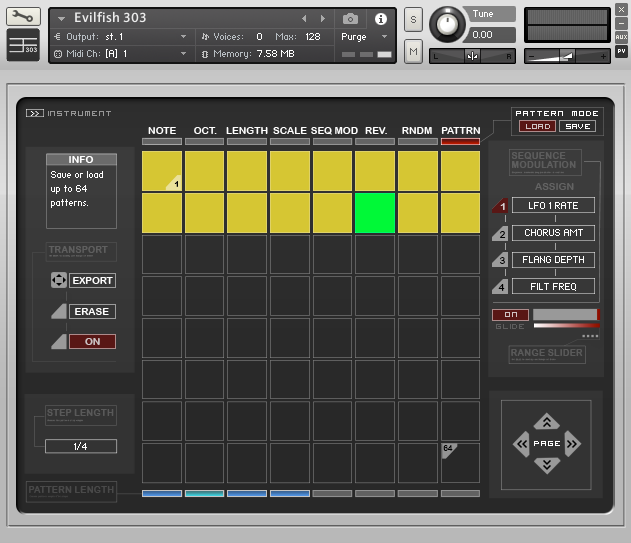Click the page up double-arrow icon
This screenshot has width=631, height=543.
coord(545,422)
